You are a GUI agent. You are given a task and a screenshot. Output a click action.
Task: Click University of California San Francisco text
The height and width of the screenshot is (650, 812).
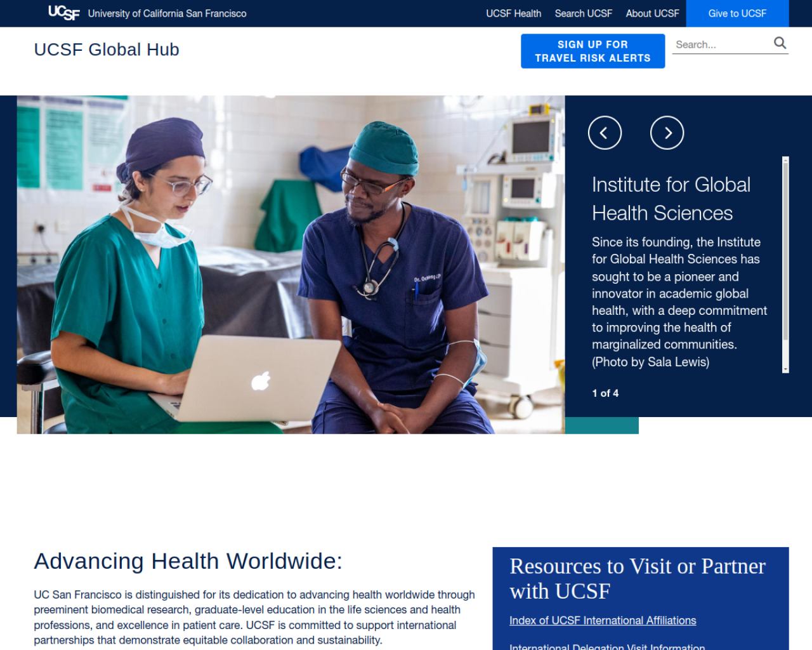click(167, 13)
